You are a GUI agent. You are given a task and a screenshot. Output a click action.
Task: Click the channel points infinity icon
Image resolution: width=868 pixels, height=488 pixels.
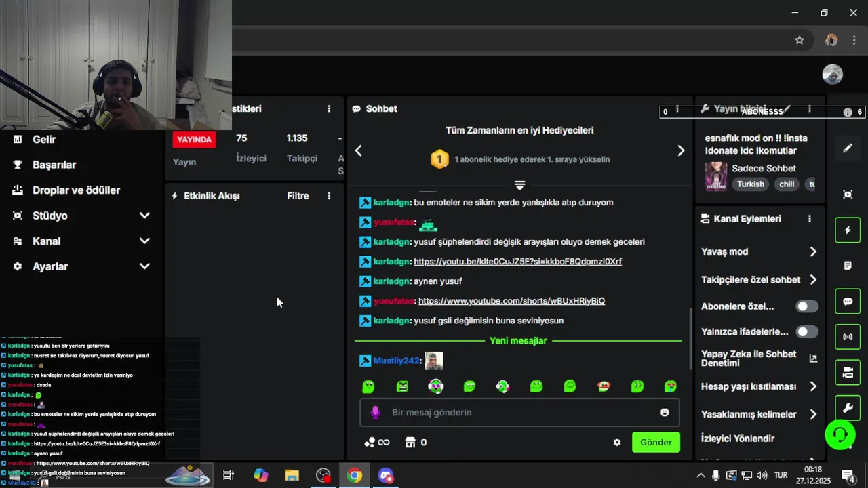377,443
